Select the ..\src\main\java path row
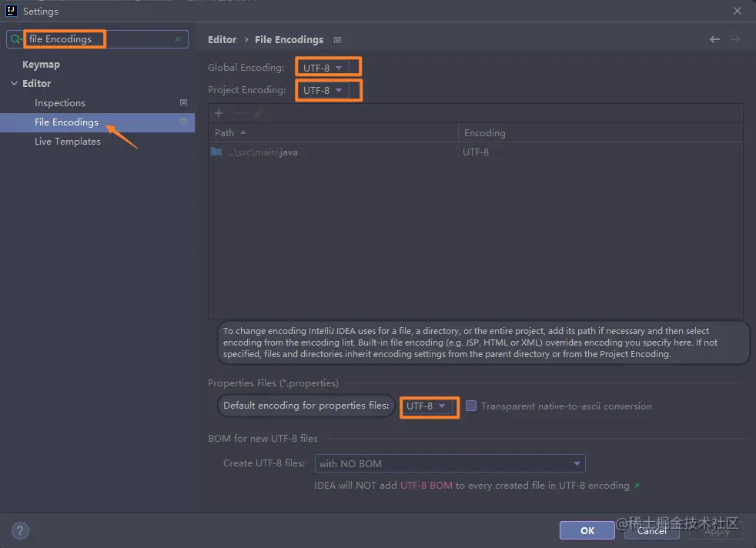This screenshot has width=756, height=548. click(x=476, y=152)
